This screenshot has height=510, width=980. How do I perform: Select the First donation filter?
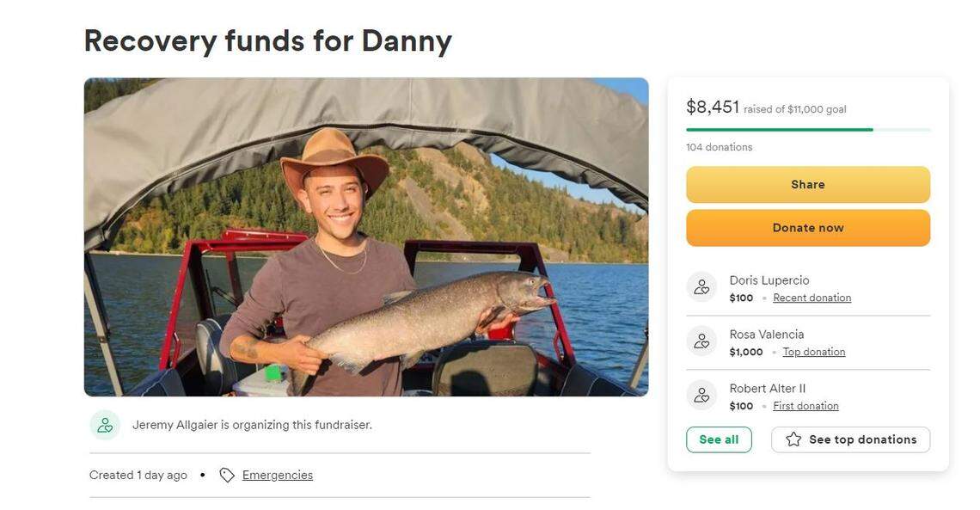point(805,405)
